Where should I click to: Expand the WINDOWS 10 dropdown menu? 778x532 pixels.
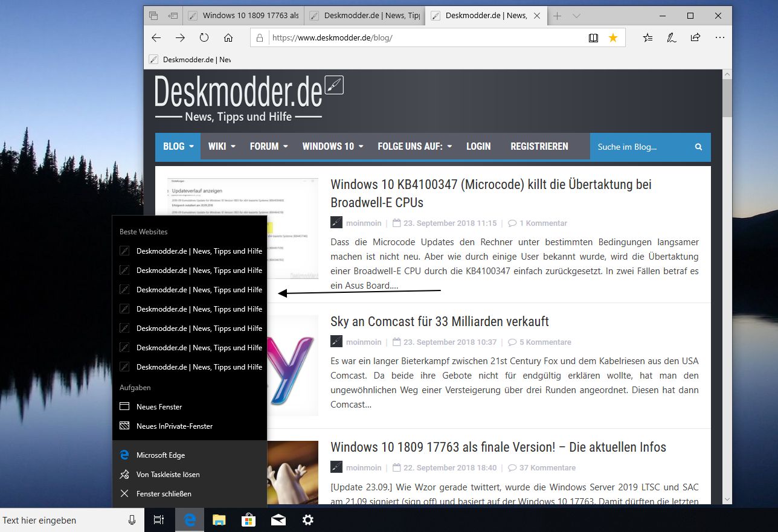point(333,147)
